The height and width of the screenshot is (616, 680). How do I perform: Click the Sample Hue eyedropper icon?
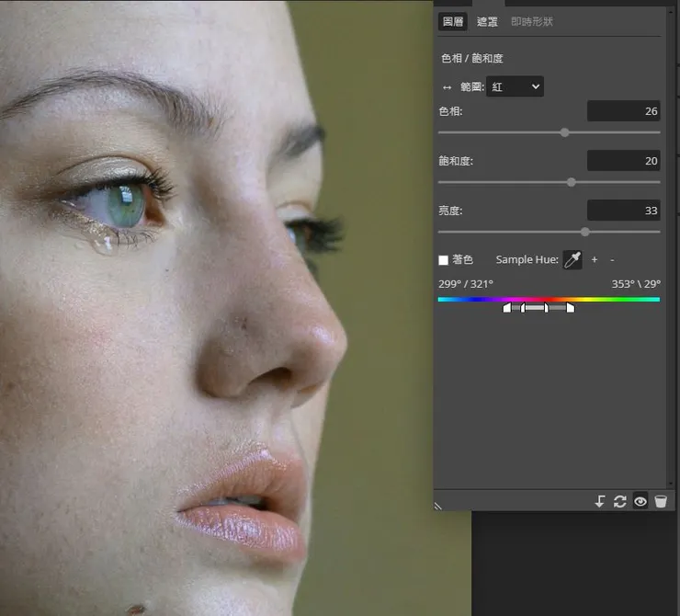572,260
